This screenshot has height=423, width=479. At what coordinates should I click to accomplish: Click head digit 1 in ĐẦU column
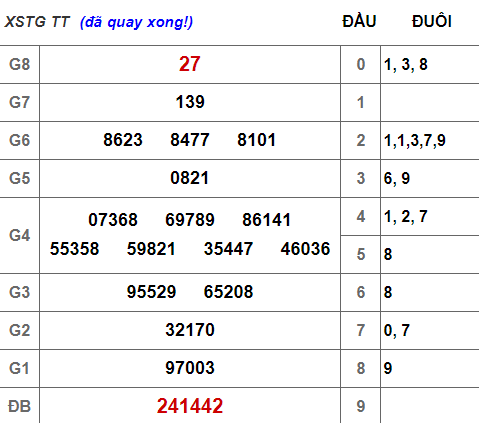(361, 102)
